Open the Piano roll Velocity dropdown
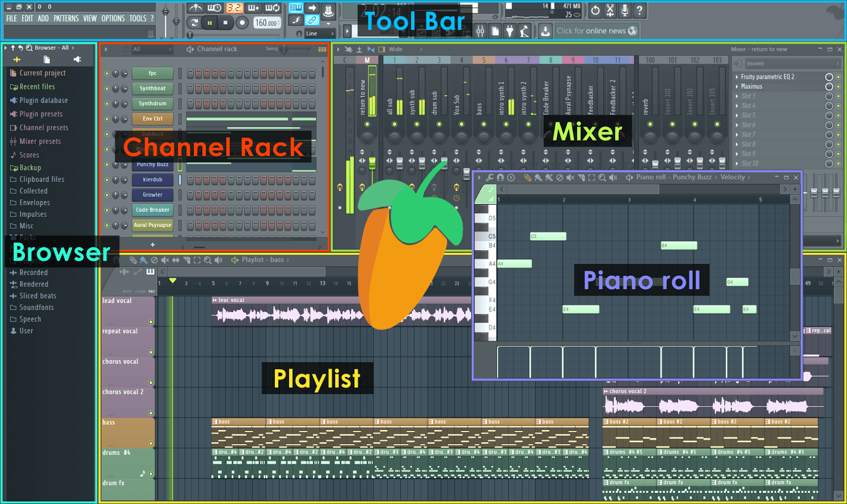The width and height of the screenshot is (847, 504). click(735, 177)
